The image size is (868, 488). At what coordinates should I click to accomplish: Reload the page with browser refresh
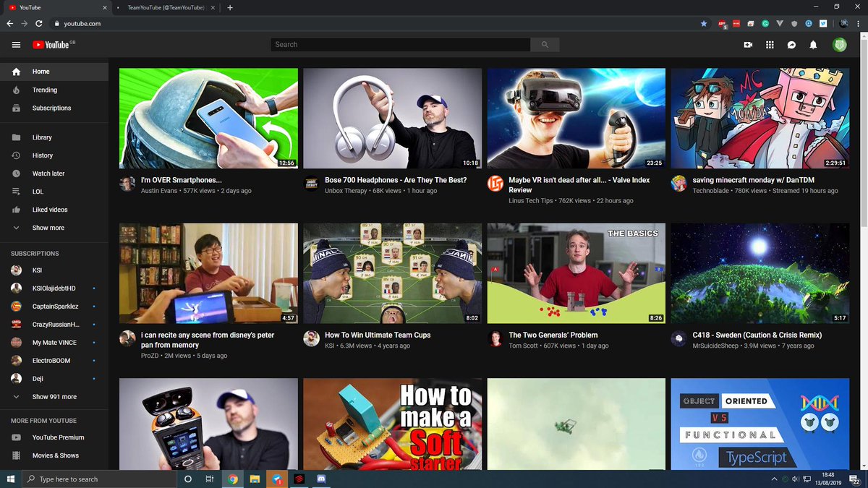click(39, 23)
